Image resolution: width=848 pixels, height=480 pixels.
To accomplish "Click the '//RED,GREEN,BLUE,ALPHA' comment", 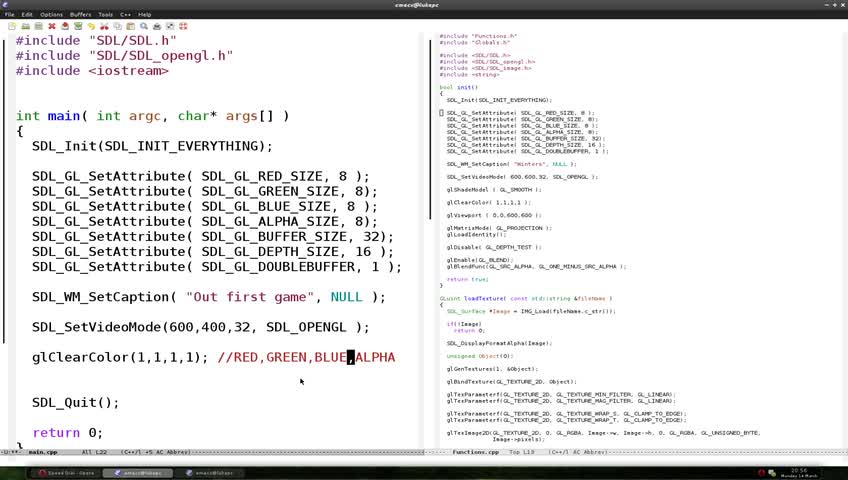I will tap(306, 358).
